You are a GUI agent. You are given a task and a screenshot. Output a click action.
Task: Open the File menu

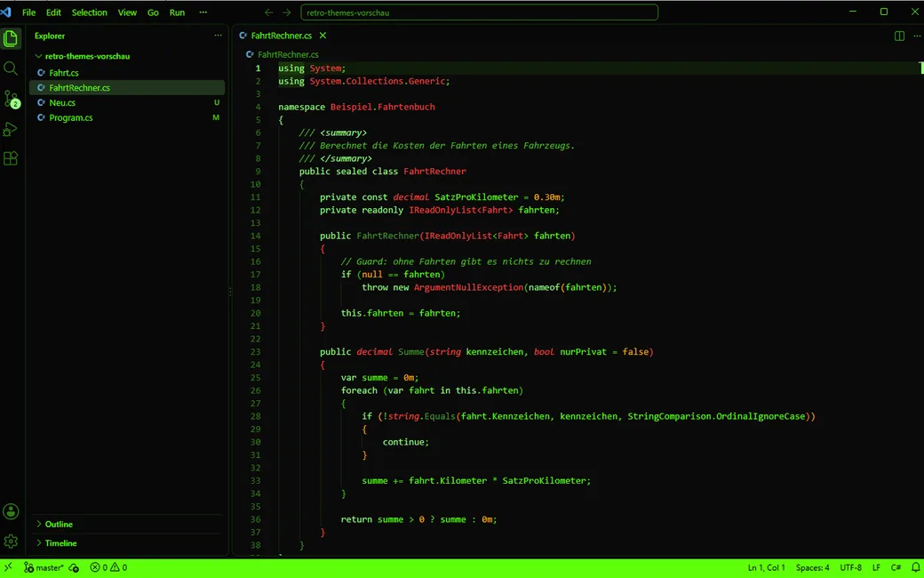(28, 12)
